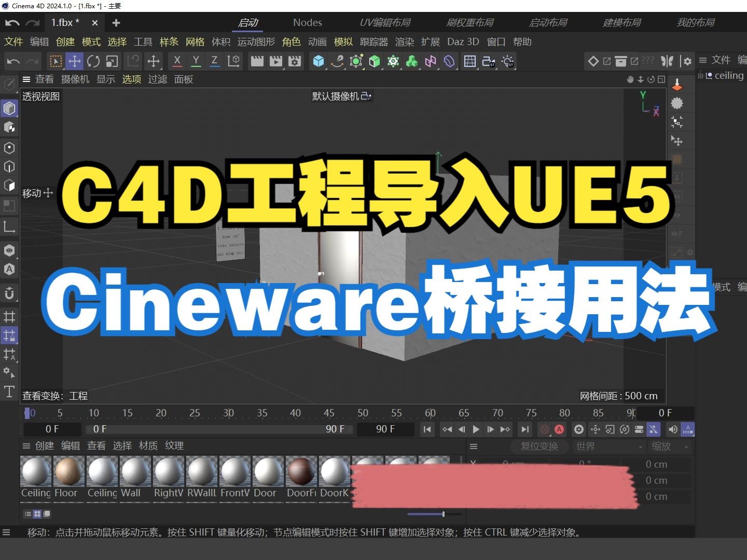The image size is (747, 560).
Task: Select the Floor material thumbnail
Action: [67, 472]
